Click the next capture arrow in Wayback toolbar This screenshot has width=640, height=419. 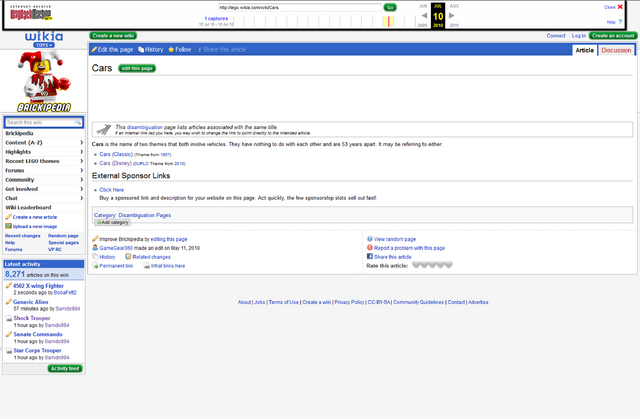pos(451,16)
